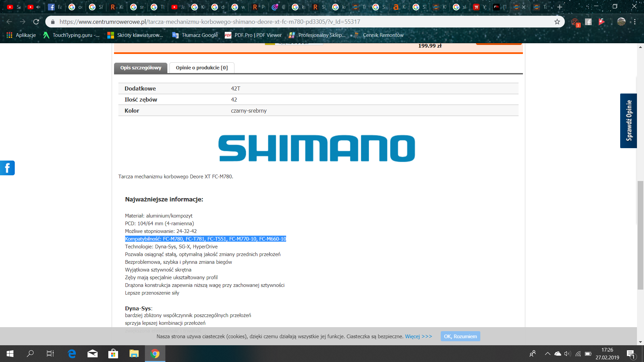Image resolution: width=644 pixels, height=362 pixels.
Task: Open Task View on the taskbar
Action: [50, 354]
